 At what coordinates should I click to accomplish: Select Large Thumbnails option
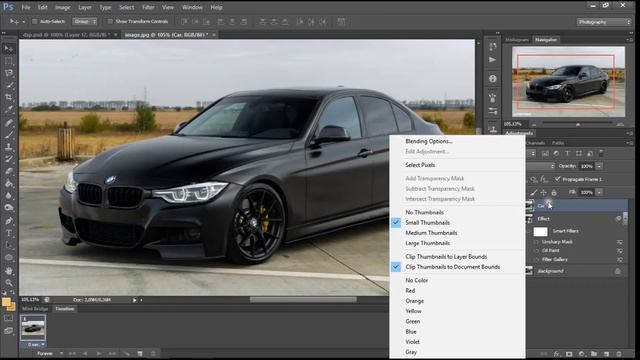pos(427,243)
